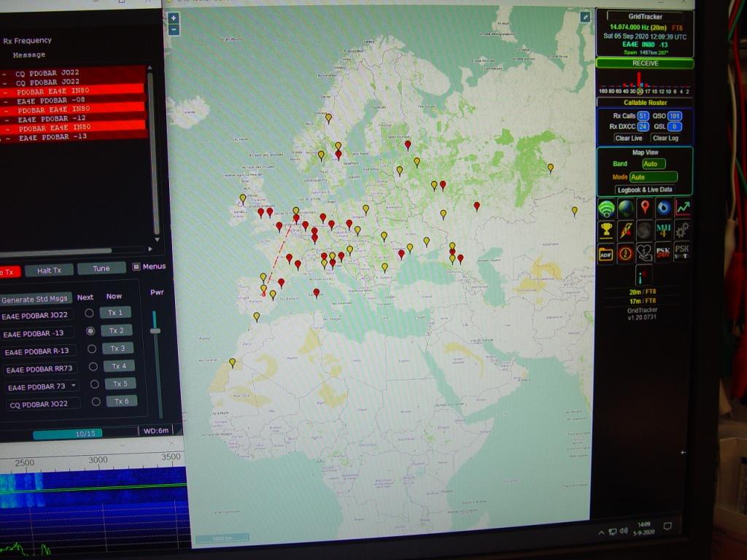Click the message list scroll-up arrow
Viewport: 747px width, 560px height.
tap(150, 68)
